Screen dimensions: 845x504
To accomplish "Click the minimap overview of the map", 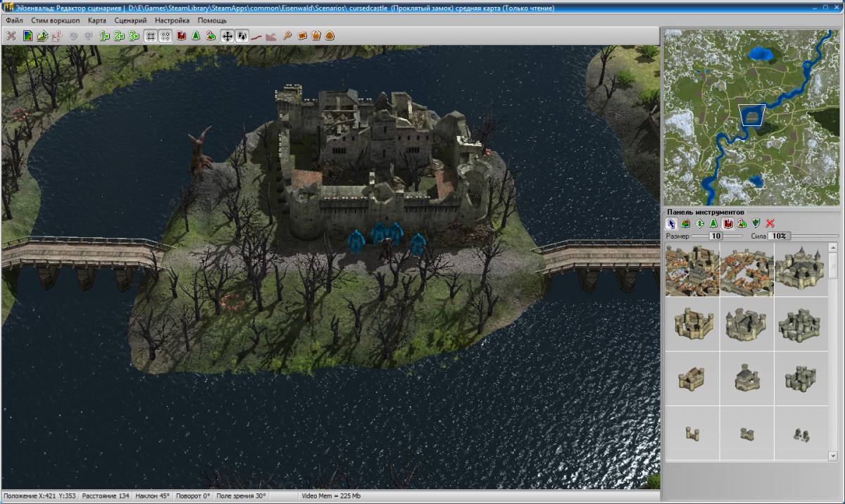I will [751, 118].
